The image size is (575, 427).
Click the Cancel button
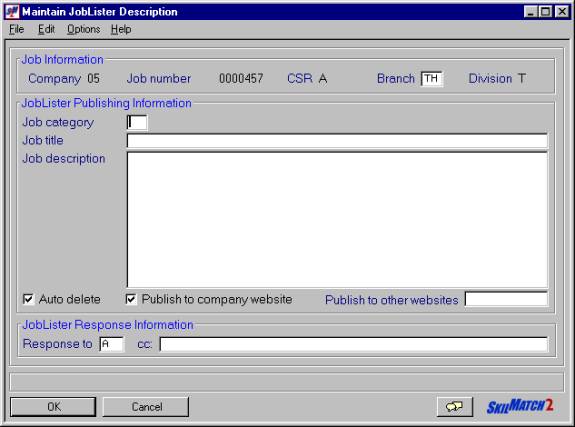pos(146,407)
